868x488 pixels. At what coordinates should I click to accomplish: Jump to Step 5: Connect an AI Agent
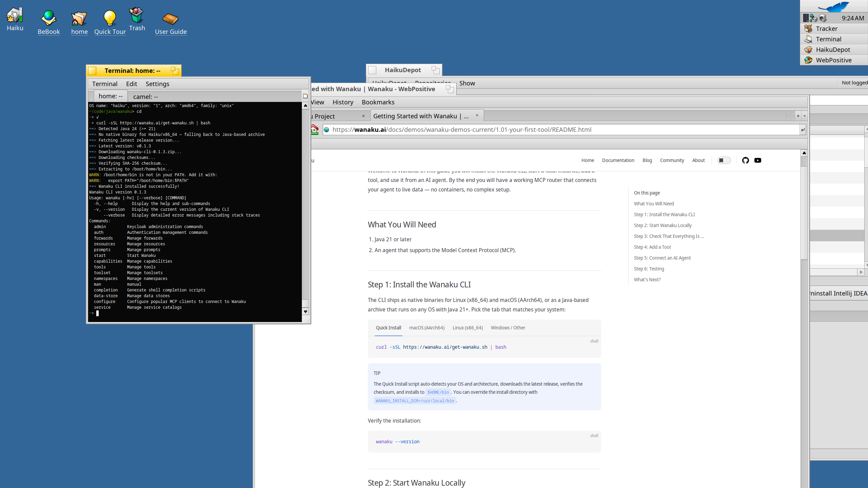pos(662,258)
